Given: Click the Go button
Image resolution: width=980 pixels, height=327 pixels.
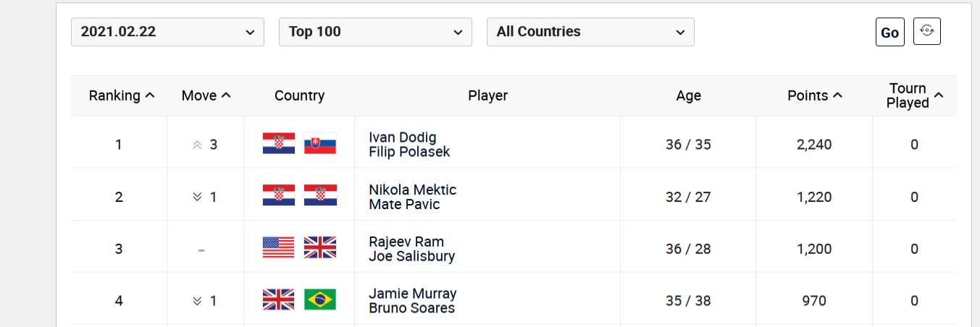Looking at the screenshot, I should (x=890, y=33).
